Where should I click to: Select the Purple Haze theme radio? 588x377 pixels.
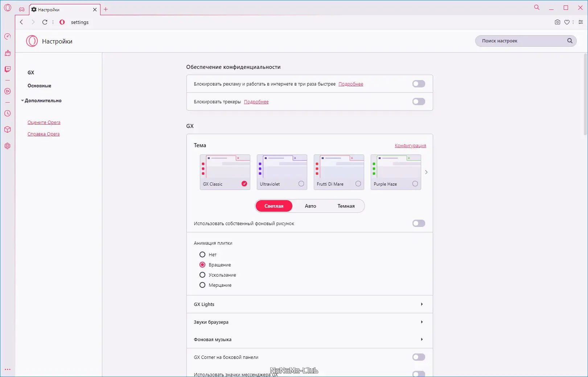click(x=415, y=184)
